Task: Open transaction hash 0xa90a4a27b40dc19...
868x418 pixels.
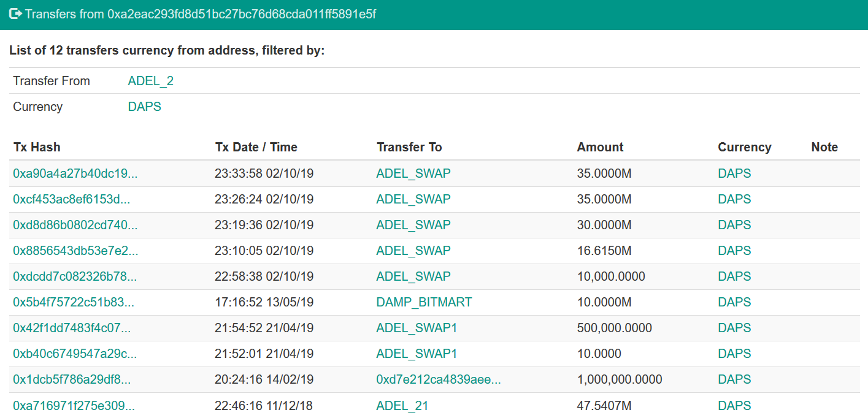Action: coord(75,173)
